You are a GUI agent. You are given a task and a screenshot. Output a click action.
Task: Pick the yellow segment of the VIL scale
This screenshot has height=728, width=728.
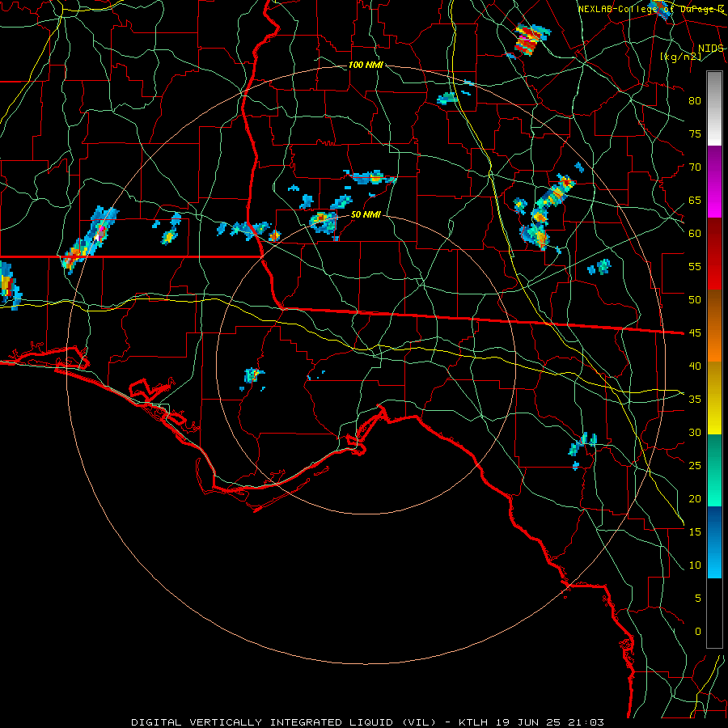(714, 398)
